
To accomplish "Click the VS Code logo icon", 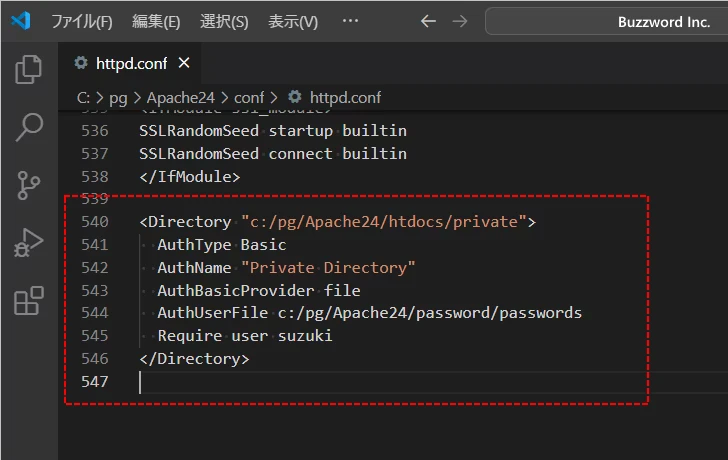I will click(x=20, y=21).
